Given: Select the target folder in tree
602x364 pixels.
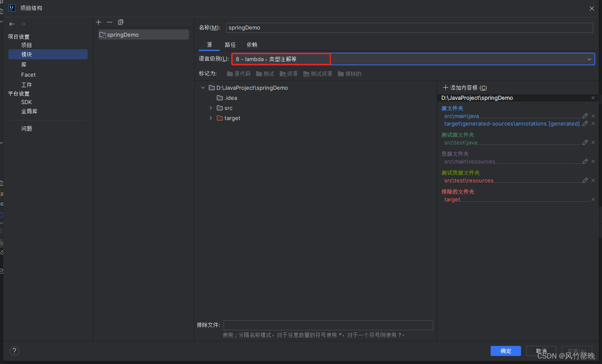Looking at the screenshot, I should [x=228, y=118].
